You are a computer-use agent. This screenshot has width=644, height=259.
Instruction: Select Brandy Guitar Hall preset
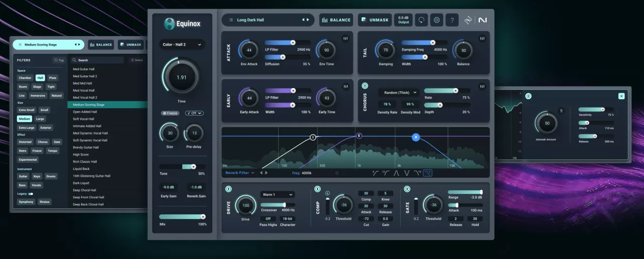tap(86, 147)
